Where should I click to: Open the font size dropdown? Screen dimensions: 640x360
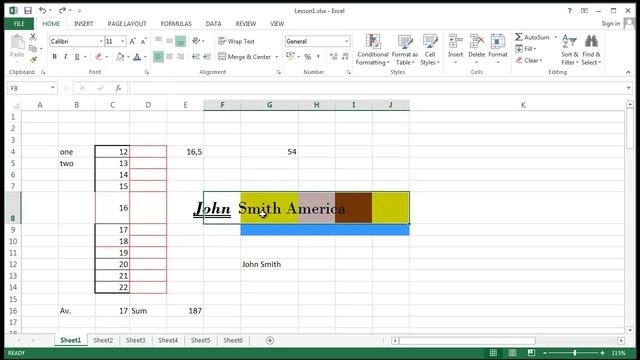(x=122, y=41)
